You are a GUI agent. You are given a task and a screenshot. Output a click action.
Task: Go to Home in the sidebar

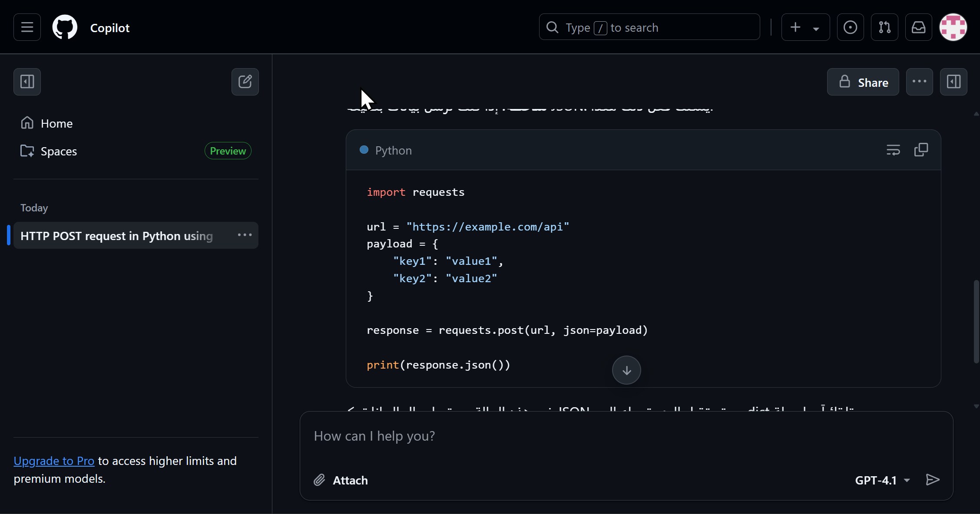point(136,123)
